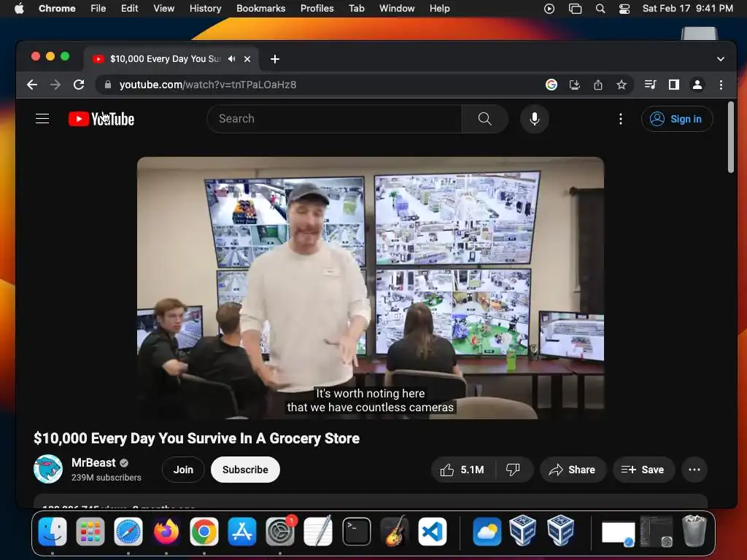Open the Window menu

pyautogui.click(x=397, y=8)
